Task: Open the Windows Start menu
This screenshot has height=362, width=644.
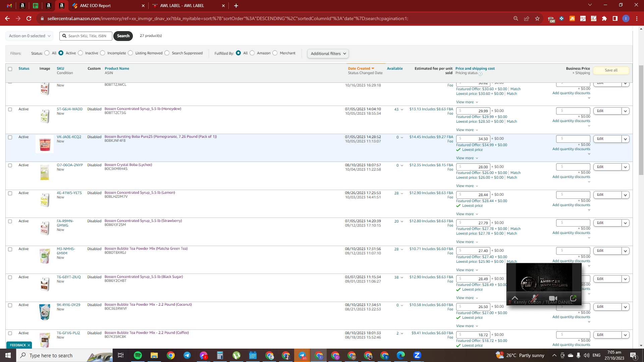Action: [8, 355]
